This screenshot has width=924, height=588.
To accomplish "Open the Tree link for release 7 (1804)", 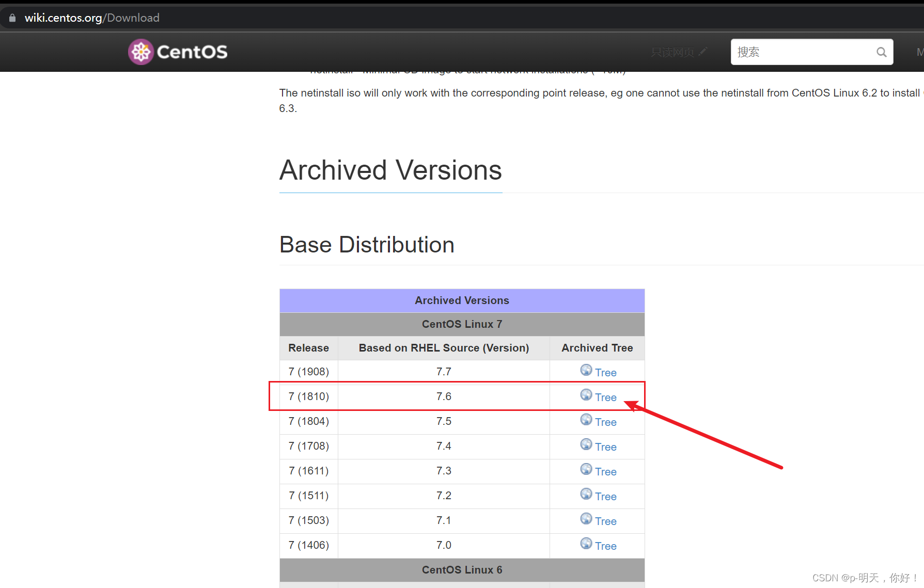I will pyautogui.click(x=606, y=422).
